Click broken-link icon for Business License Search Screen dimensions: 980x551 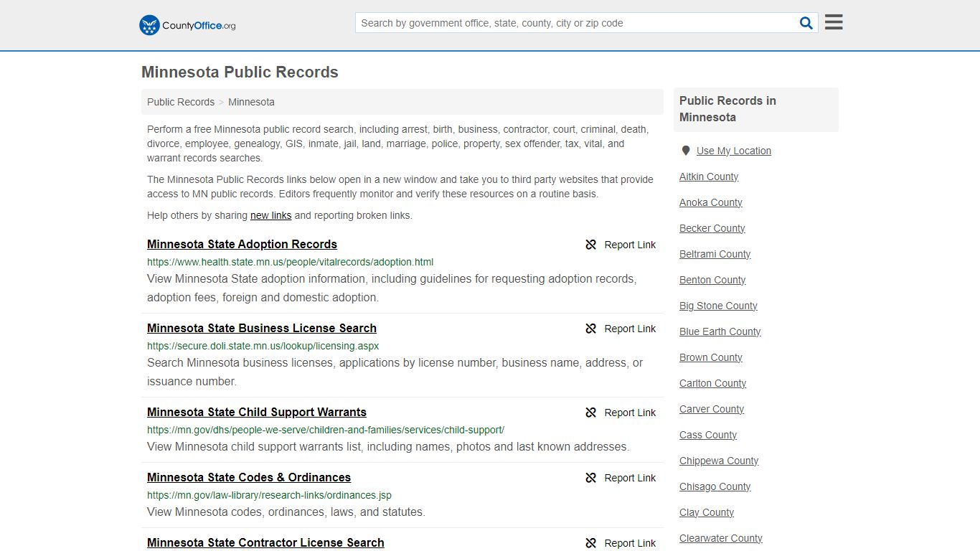point(591,329)
